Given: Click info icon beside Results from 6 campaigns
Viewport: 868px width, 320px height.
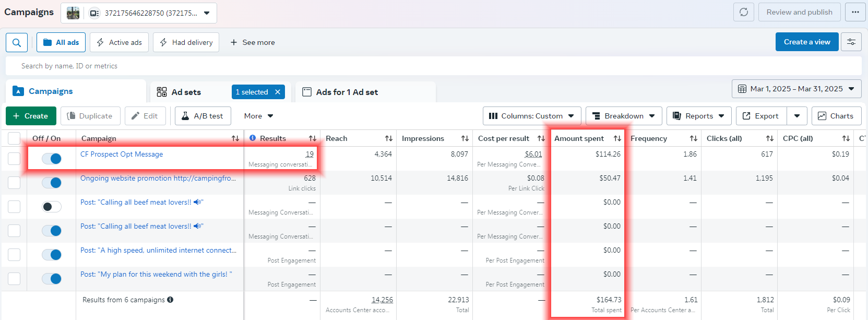Looking at the screenshot, I should [x=170, y=300].
